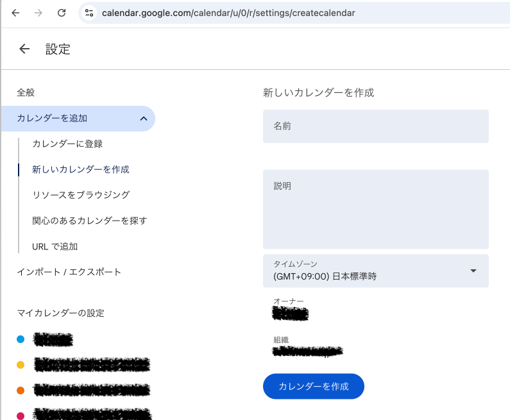Select カレンダーを追加 in sidebar

coord(78,119)
